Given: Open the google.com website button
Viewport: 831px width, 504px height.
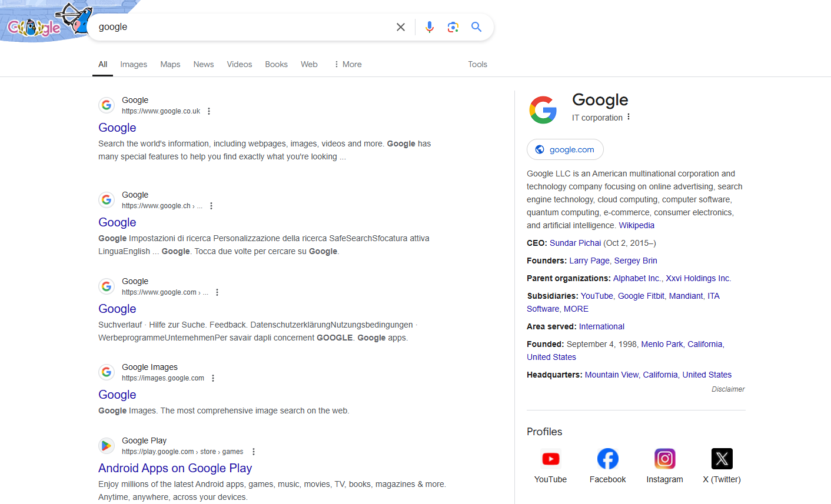Looking at the screenshot, I should (x=565, y=149).
